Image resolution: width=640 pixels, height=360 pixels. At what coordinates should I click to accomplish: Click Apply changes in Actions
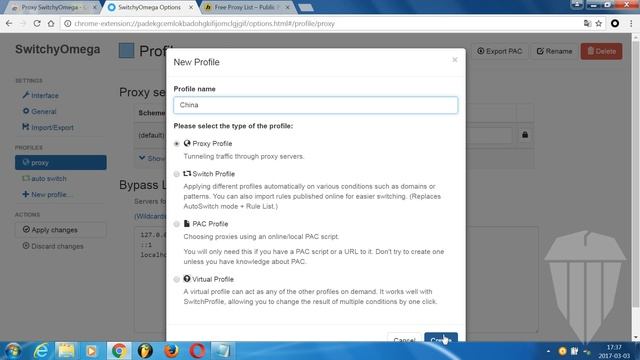[x=61, y=230]
